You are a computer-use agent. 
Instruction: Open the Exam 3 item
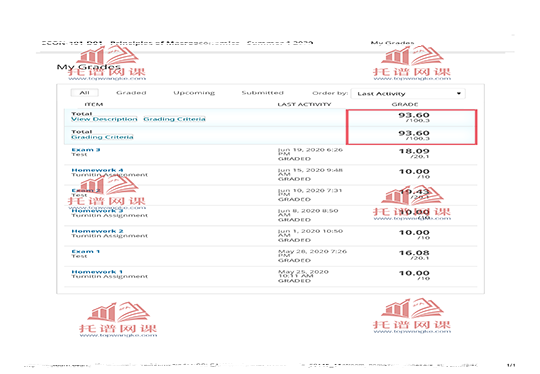(x=85, y=150)
